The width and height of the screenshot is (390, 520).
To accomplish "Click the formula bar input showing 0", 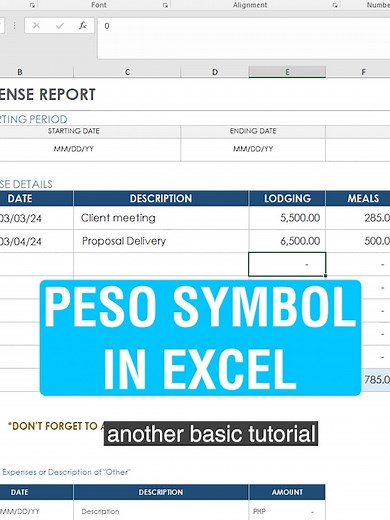I will [x=244, y=38].
